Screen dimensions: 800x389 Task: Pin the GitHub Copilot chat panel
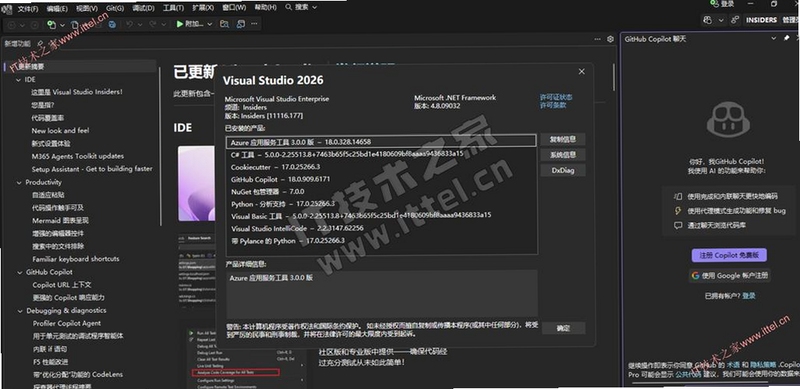(786, 38)
